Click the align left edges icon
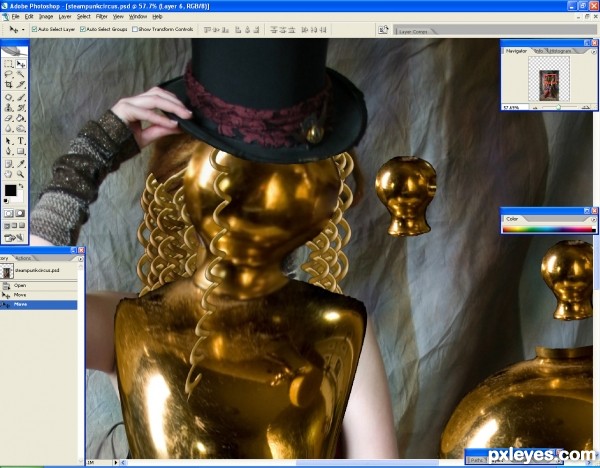 tap(238, 29)
